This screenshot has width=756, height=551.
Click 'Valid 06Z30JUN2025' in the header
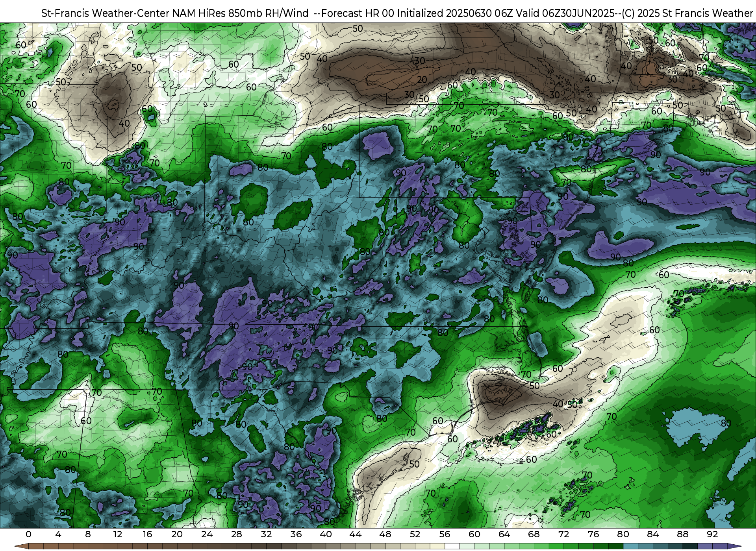click(565, 13)
